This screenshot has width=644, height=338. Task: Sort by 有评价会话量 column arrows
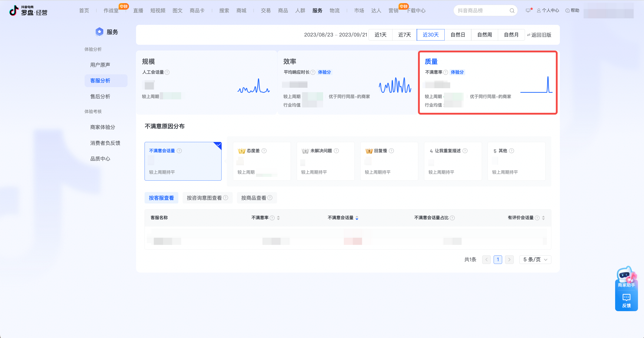click(x=543, y=218)
